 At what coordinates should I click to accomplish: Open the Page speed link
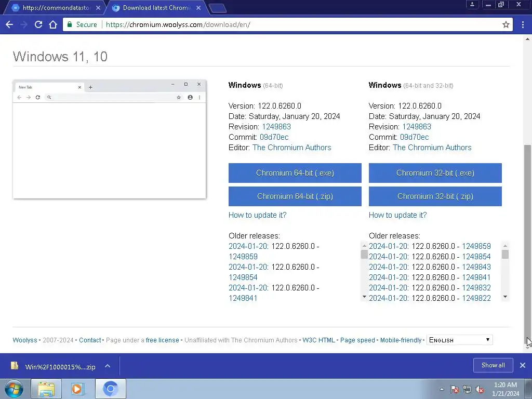(357, 340)
